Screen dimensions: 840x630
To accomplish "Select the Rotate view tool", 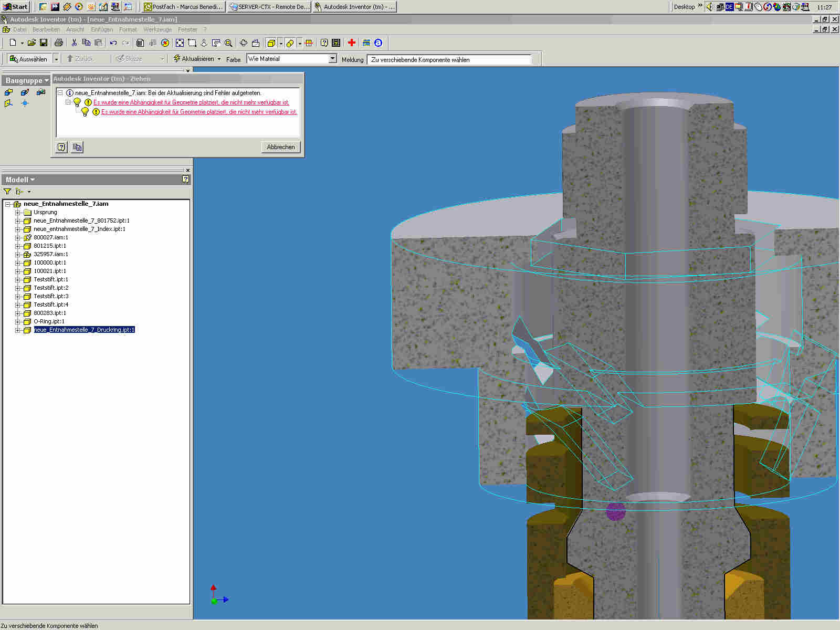I will [244, 43].
